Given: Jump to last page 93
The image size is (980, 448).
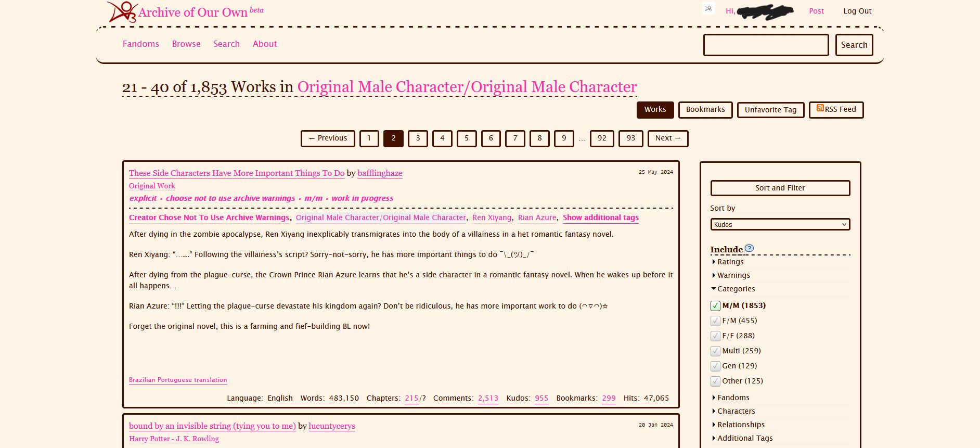Looking at the screenshot, I should point(631,138).
